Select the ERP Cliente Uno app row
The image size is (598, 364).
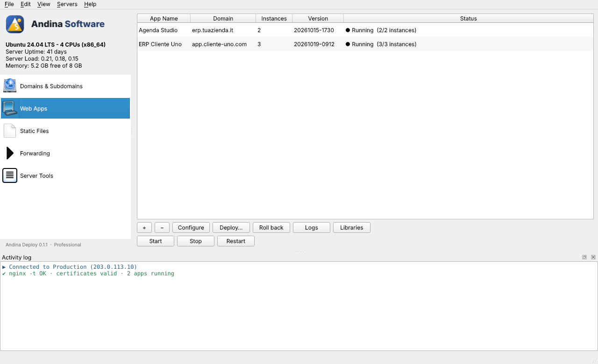[x=365, y=44]
